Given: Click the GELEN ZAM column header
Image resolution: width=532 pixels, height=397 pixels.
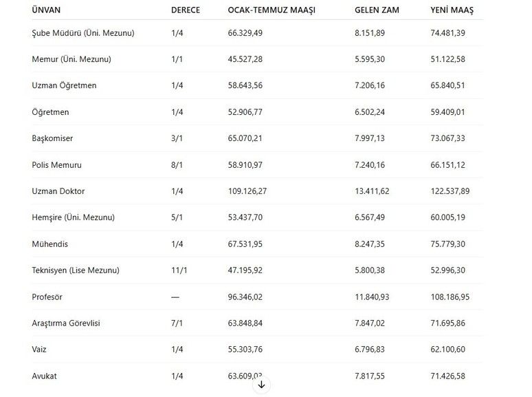Looking at the screenshot, I should (x=377, y=10).
